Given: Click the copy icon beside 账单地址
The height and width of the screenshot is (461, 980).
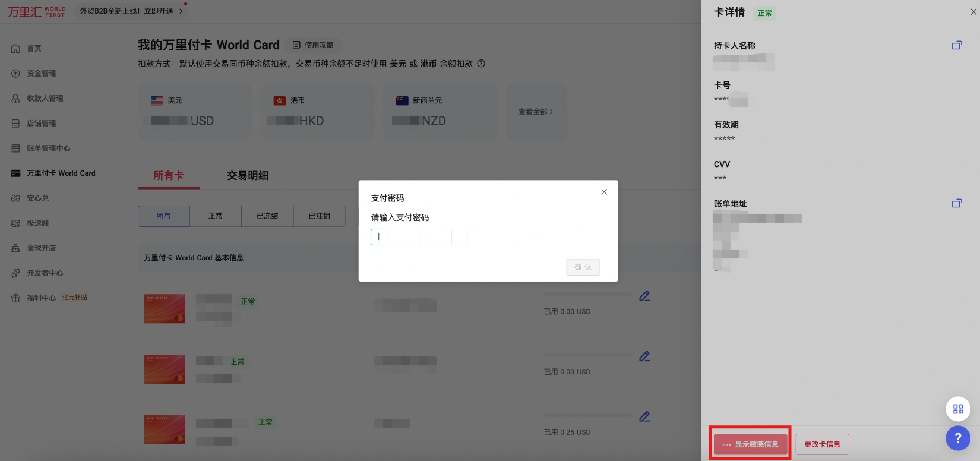Looking at the screenshot, I should (x=956, y=203).
